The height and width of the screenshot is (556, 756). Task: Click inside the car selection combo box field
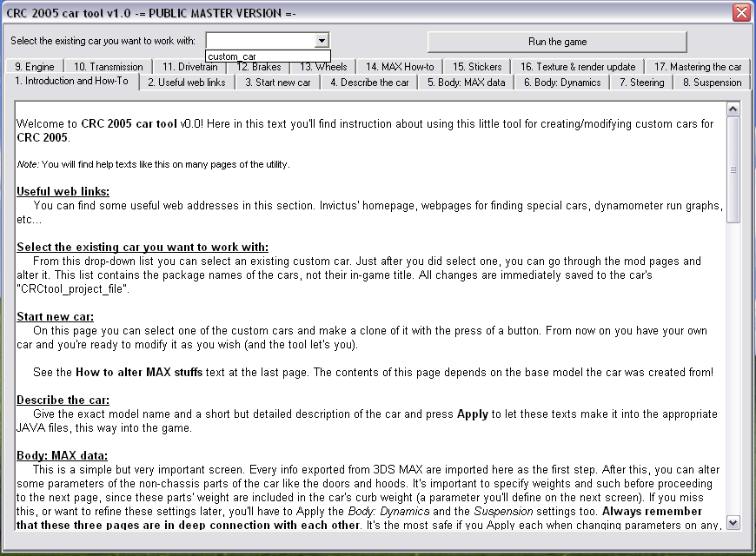(x=261, y=41)
